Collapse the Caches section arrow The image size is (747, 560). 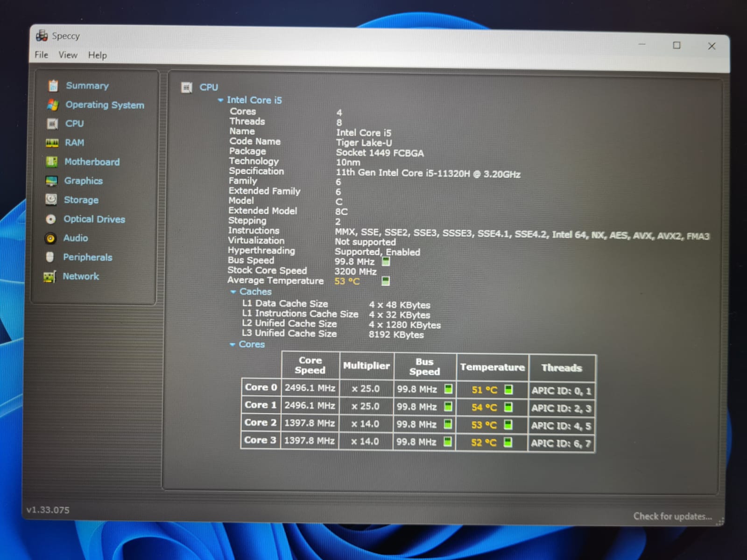(233, 292)
